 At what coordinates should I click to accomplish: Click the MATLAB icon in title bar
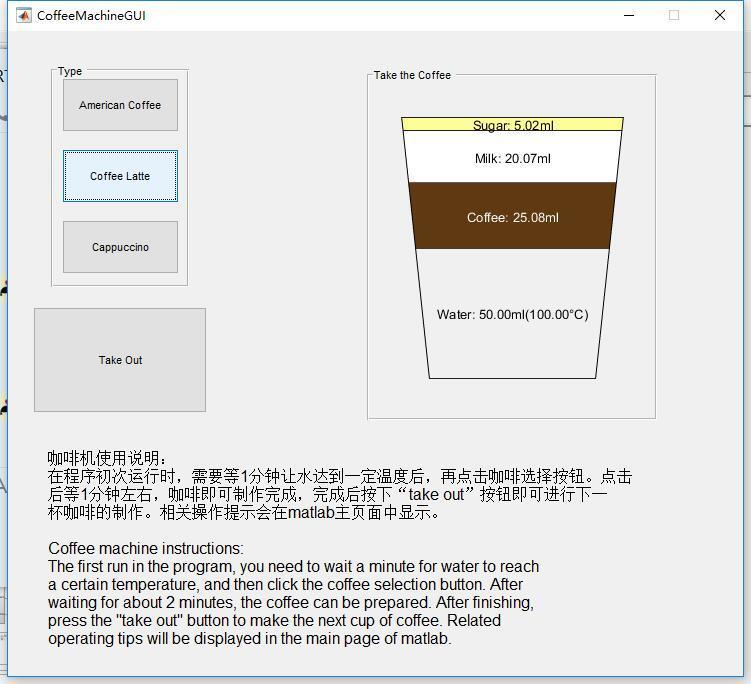point(23,16)
